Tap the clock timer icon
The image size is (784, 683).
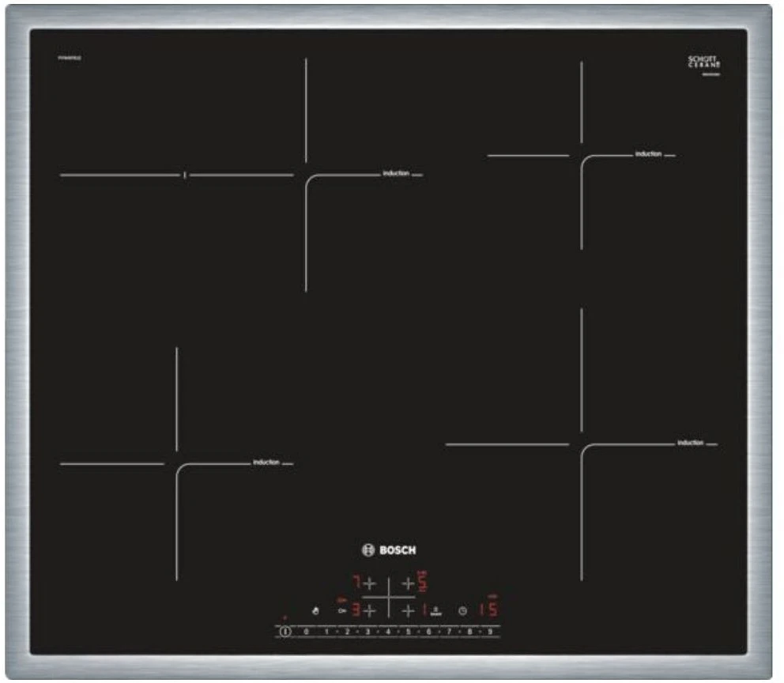pyautogui.click(x=462, y=610)
